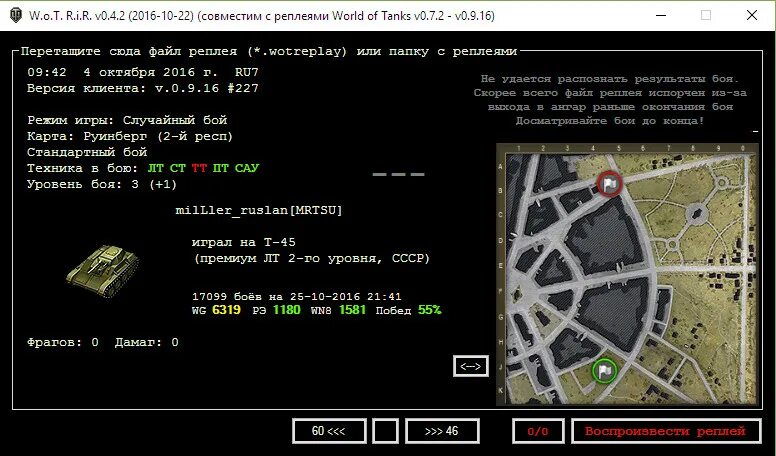Click the text 'Версия клиента: v.0.9.16 #227'
Image resolution: width=776 pixels, height=456 pixels.
coord(143,88)
